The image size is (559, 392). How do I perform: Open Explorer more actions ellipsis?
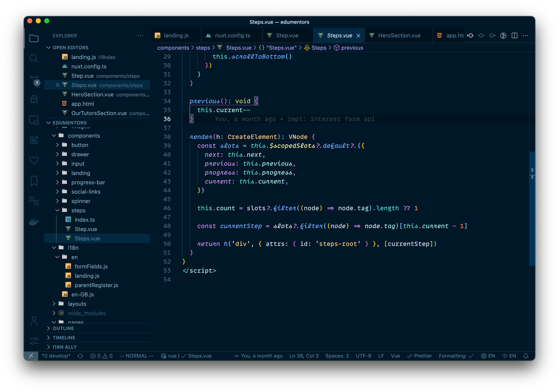(x=140, y=35)
